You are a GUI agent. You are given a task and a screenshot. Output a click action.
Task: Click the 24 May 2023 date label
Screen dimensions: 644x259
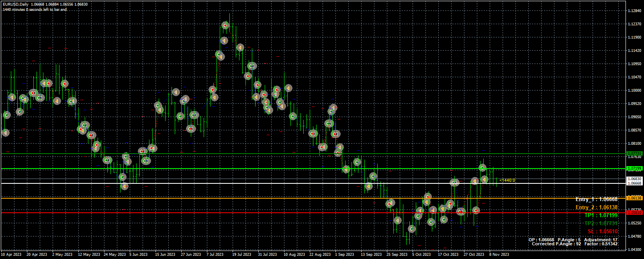pyautogui.click(x=114, y=255)
